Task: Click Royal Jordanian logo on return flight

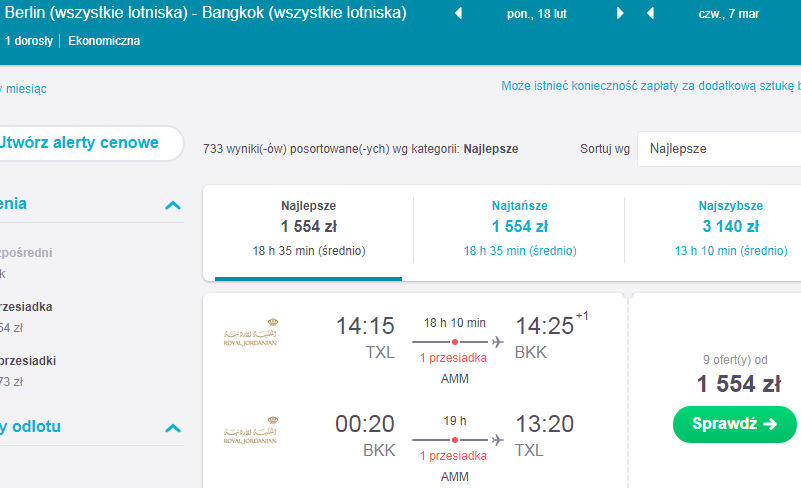Action: pos(250,430)
